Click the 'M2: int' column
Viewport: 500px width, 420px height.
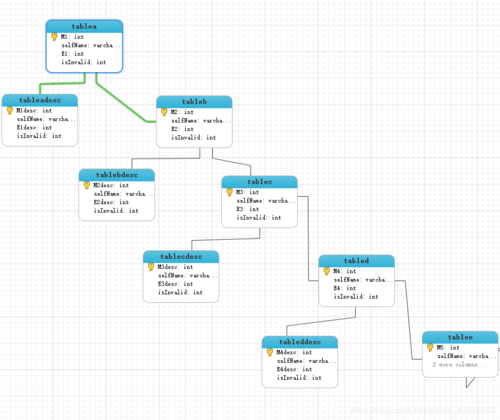(182, 112)
